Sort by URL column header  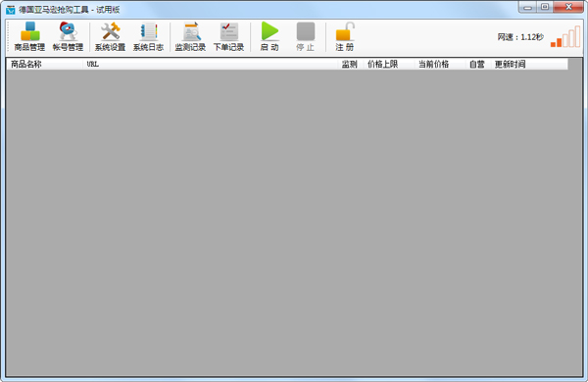pos(211,64)
